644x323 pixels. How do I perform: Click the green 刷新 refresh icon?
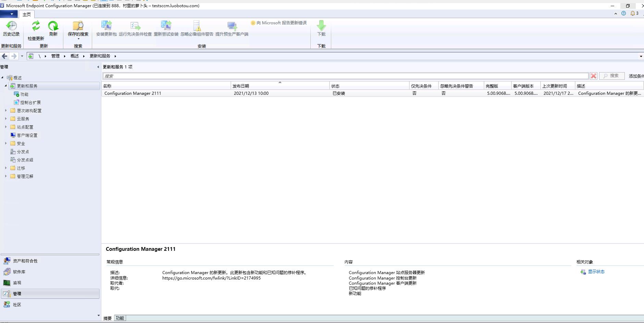tap(53, 26)
